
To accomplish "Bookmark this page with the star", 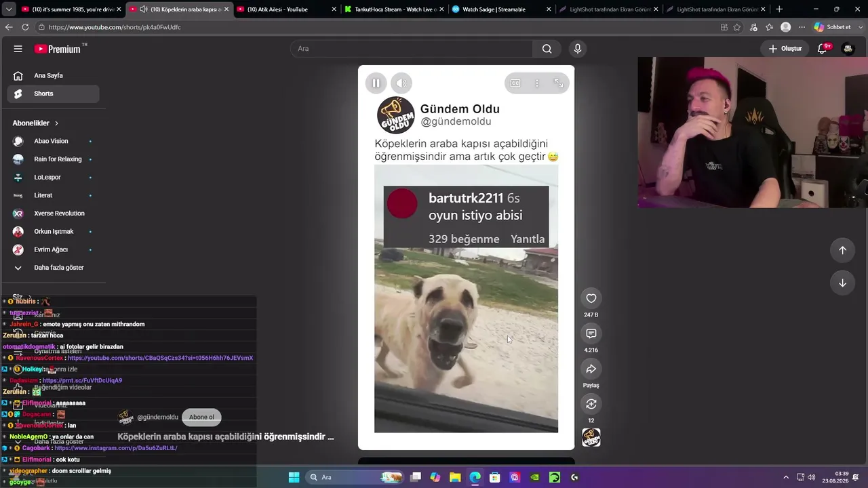I will 737,27.
